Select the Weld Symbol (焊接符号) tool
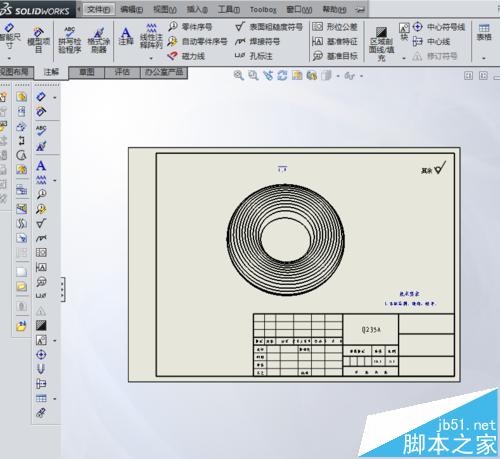The height and width of the screenshot is (459, 500). pos(257,41)
